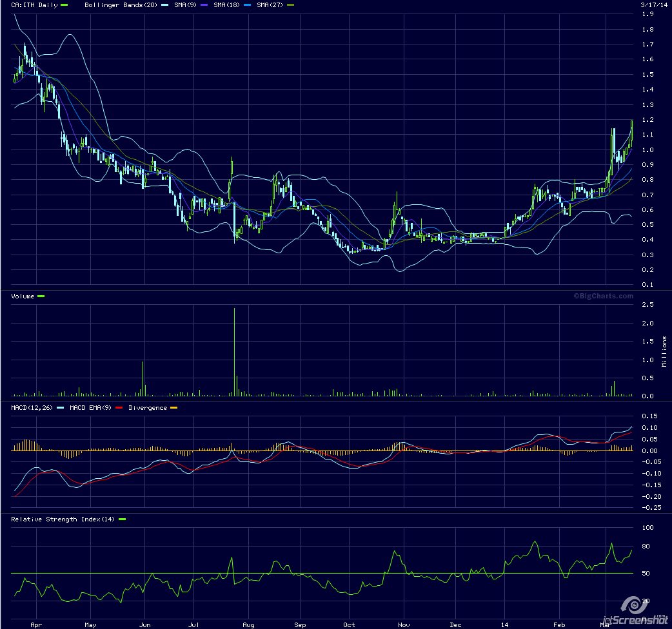Click the yellow Divergence legend marker
The image size is (672, 629).
pos(173,408)
